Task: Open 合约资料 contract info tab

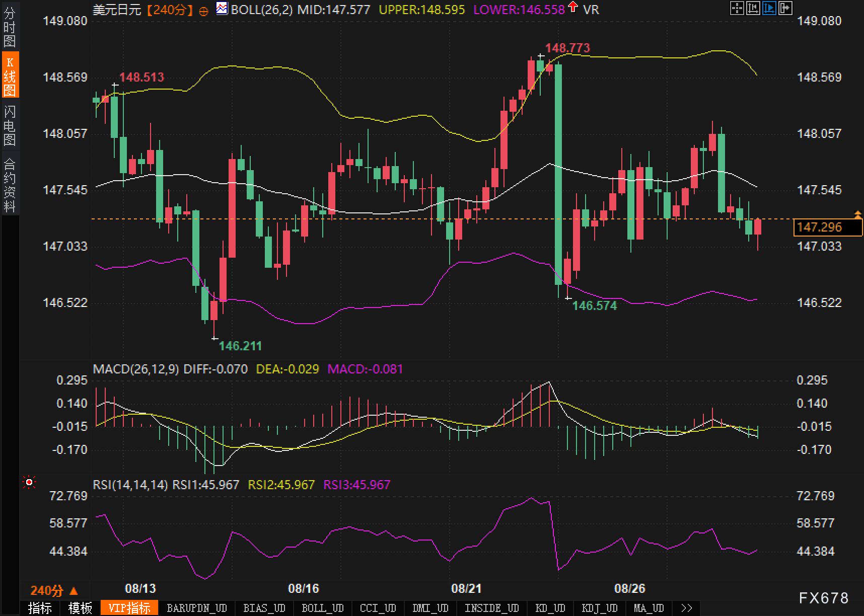Action: point(10,185)
